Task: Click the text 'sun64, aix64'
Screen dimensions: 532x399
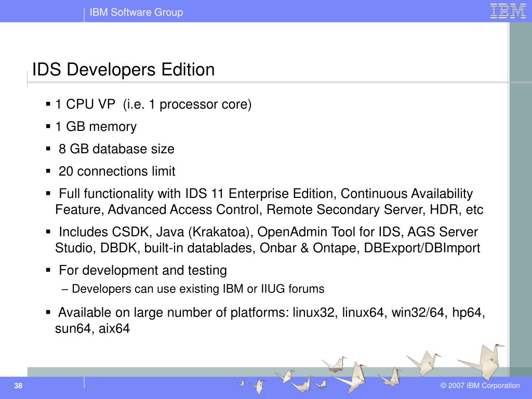Action: point(92,328)
